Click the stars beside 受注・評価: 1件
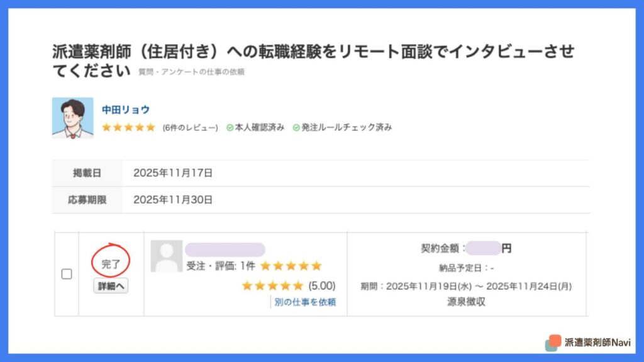Image resolution: width=644 pixels, height=362 pixels. [291, 266]
